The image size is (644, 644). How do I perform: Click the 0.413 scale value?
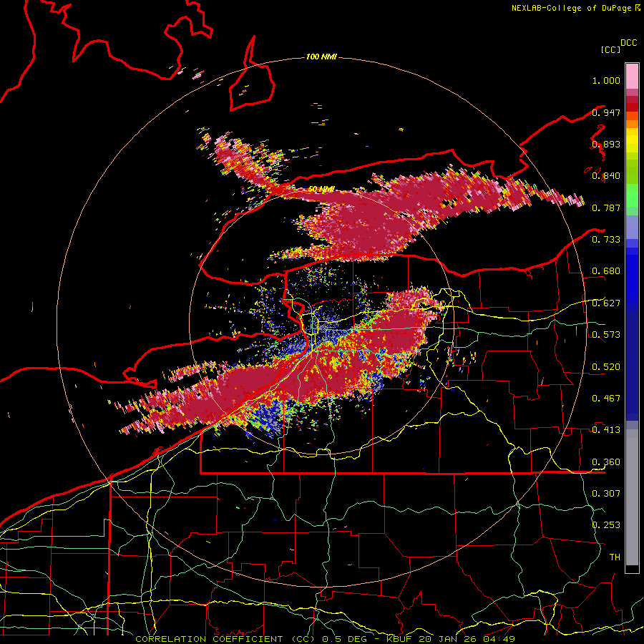pyautogui.click(x=606, y=430)
